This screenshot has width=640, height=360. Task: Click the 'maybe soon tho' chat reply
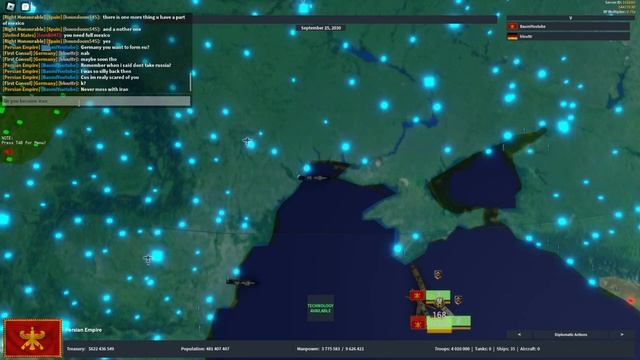pyautogui.click(x=98, y=59)
